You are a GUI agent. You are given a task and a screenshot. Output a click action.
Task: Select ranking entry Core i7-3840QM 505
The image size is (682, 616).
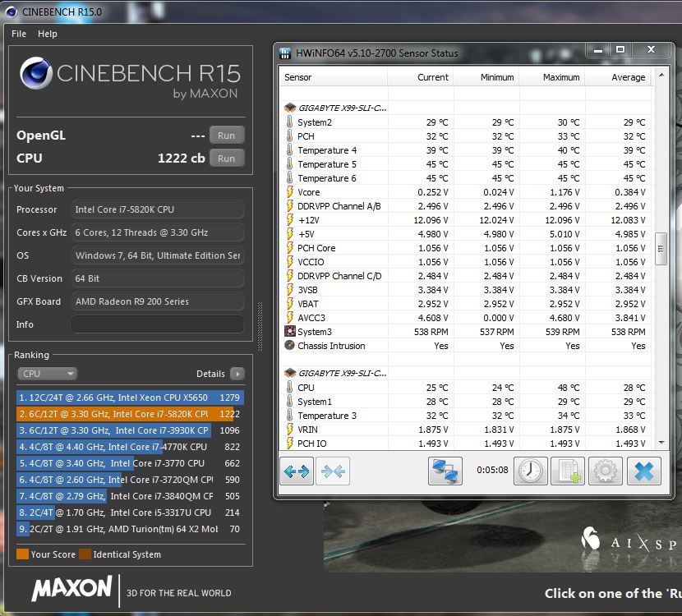tap(130, 496)
